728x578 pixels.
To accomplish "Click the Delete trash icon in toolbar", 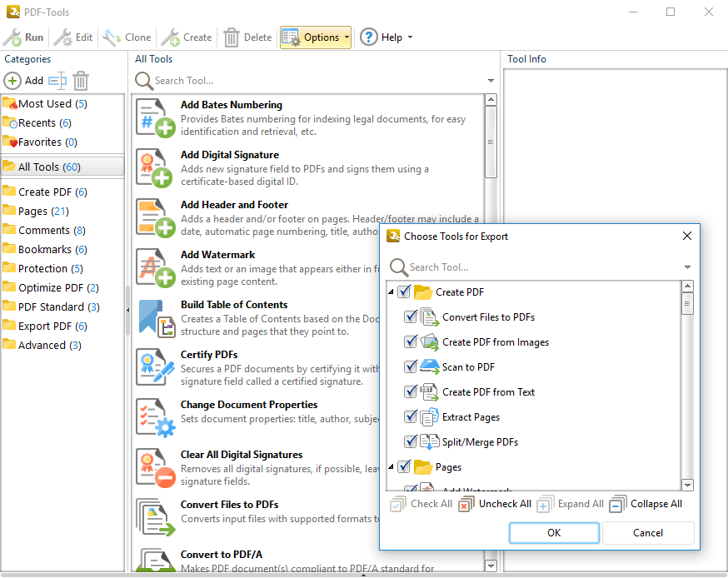I will (x=232, y=37).
